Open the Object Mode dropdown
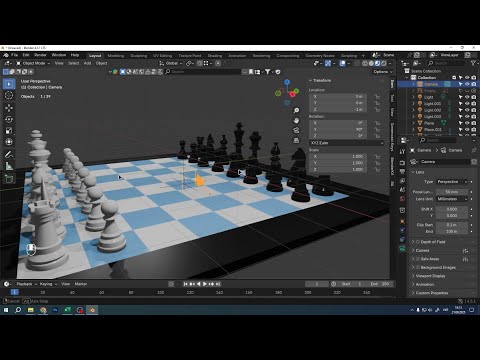 33,63
